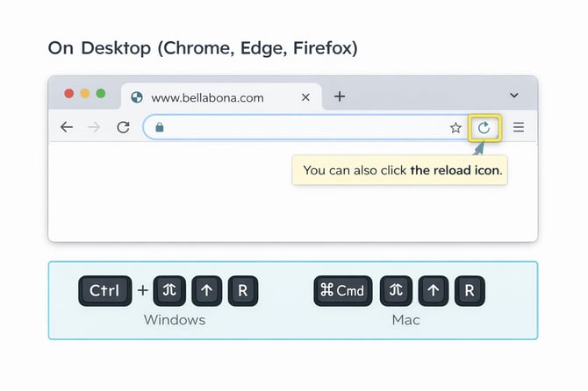
Task: Click the "reload icon" tooltip message
Action: tap(402, 170)
